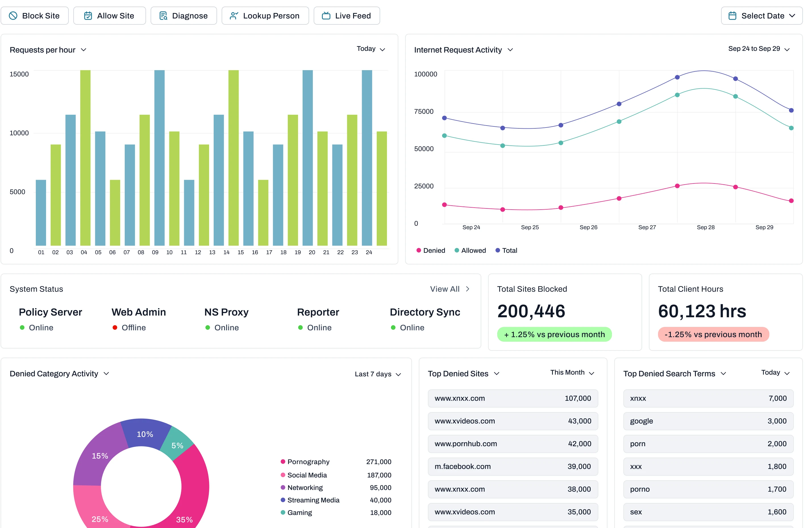Click the calendar icon on Select Date
This screenshot has width=812, height=528.
point(732,16)
